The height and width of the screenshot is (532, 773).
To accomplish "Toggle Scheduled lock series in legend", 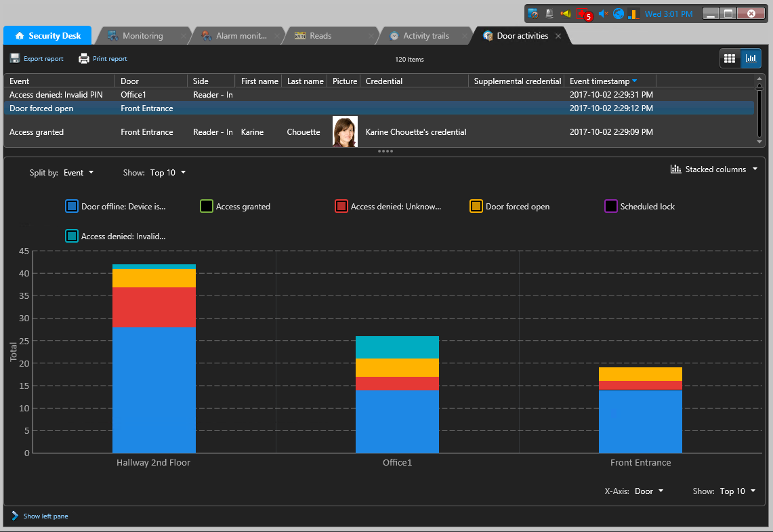I will [611, 207].
